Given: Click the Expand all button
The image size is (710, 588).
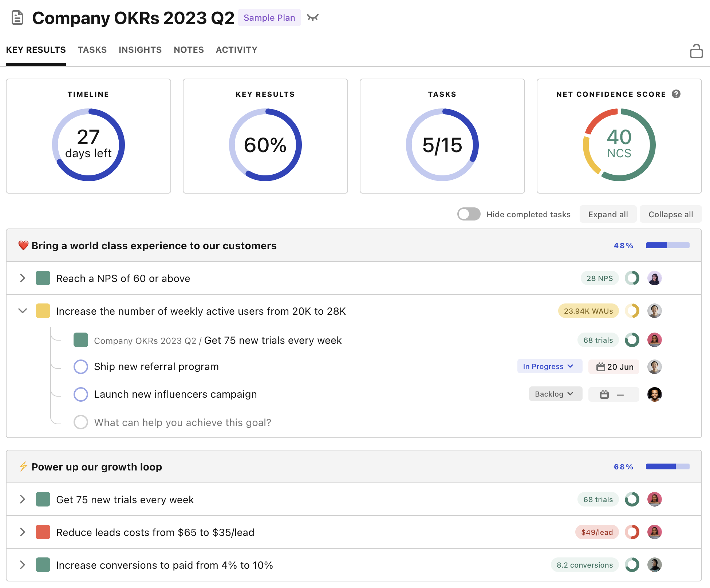Looking at the screenshot, I should 607,214.
